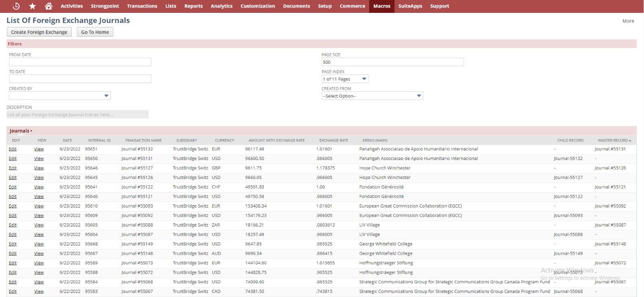
Task: Click the Create Foreign Exchange button
Action: (x=39, y=32)
